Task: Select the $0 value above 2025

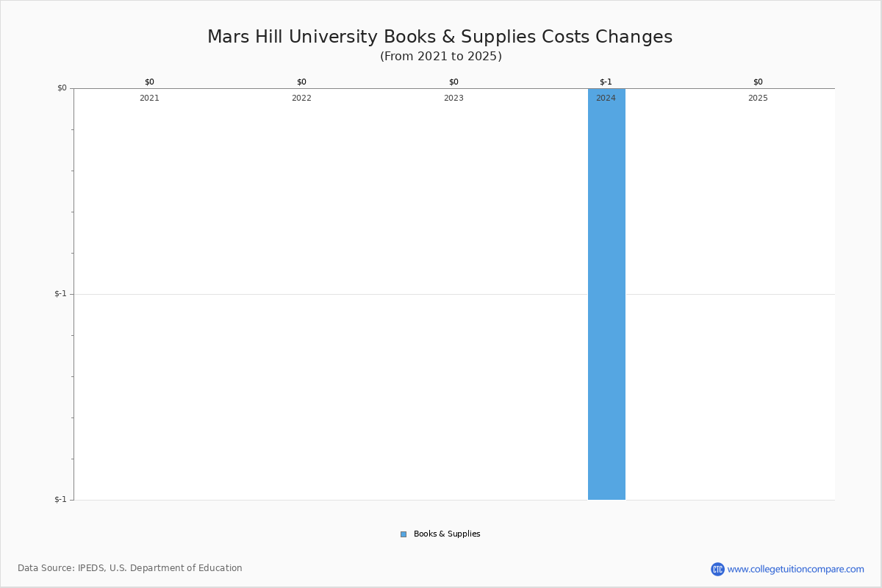Action: (758, 82)
